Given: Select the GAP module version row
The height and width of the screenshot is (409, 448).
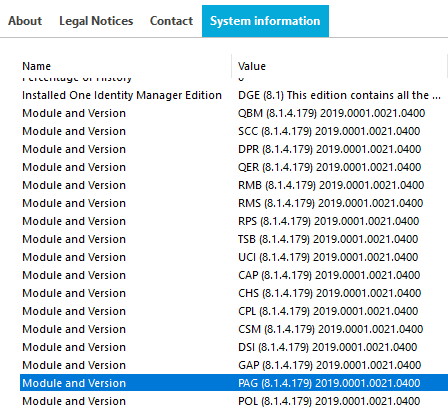Looking at the screenshot, I should click(x=234, y=365).
